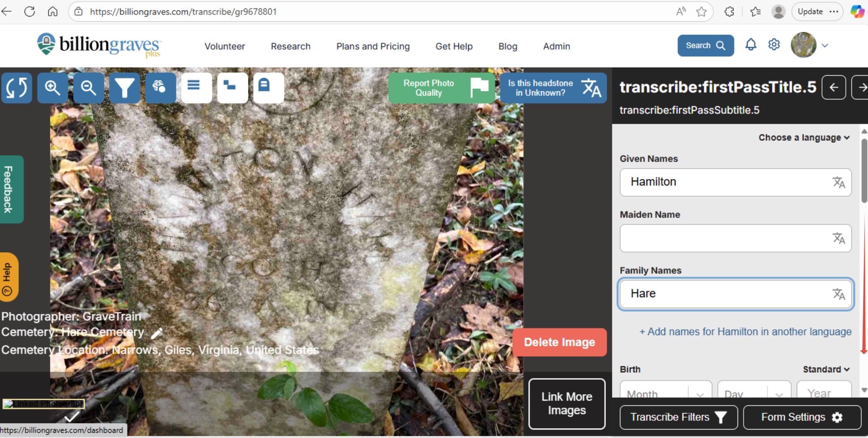Click the form panel vertical scrollbar

click(x=864, y=171)
